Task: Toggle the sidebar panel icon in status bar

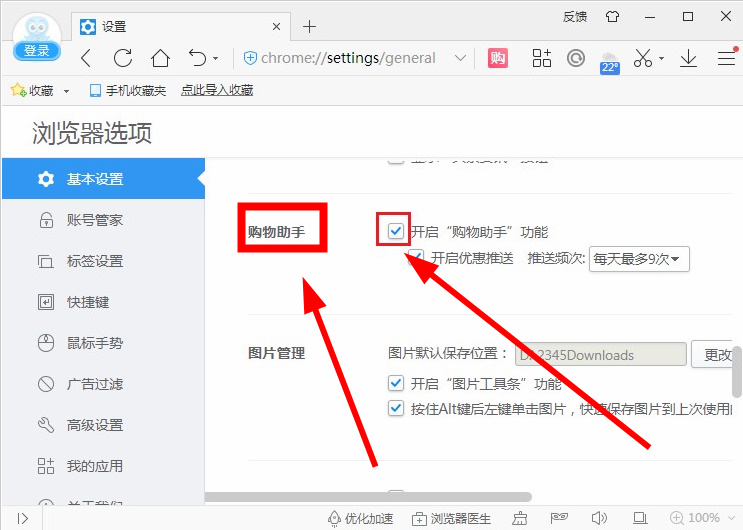Action: (23, 518)
